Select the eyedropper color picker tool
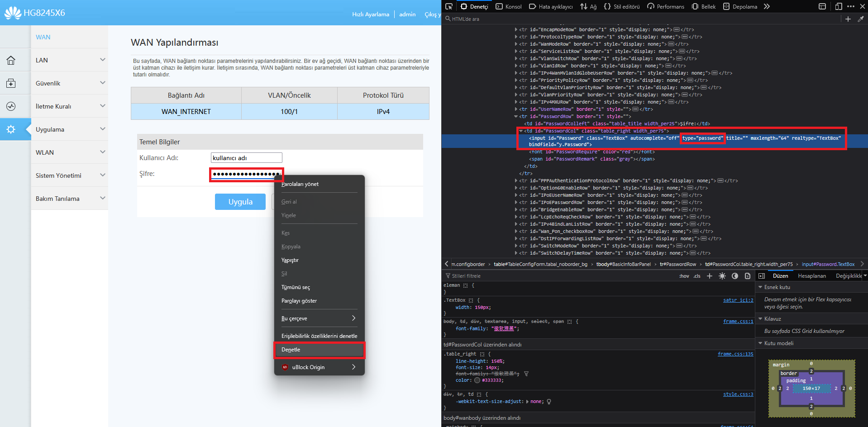Viewport: 868px width, 427px height. tap(861, 19)
